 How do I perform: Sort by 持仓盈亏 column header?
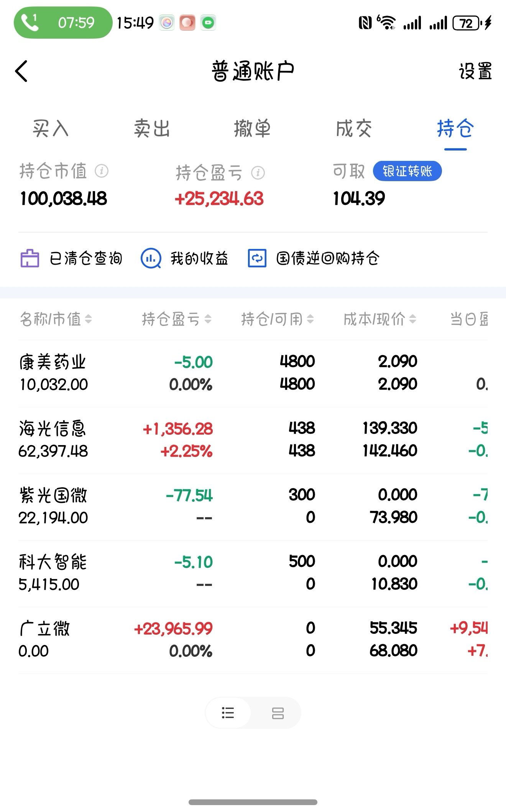pyautogui.click(x=177, y=319)
